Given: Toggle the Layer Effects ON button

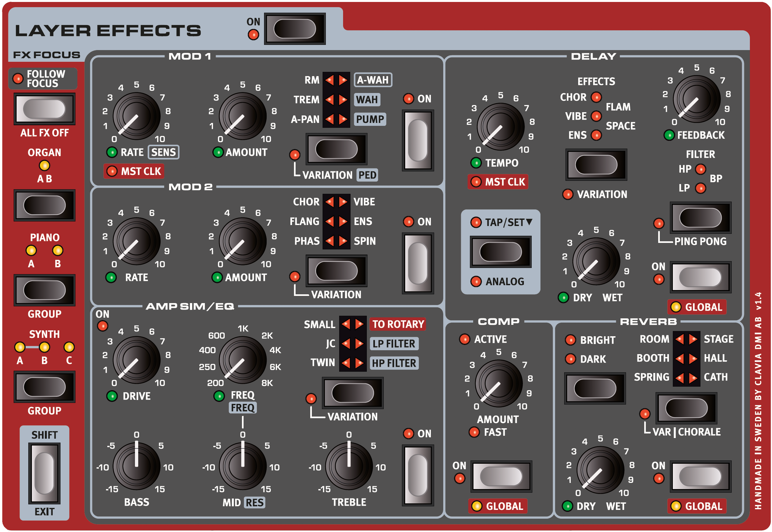Looking at the screenshot, I should click(x=294, y=29).
